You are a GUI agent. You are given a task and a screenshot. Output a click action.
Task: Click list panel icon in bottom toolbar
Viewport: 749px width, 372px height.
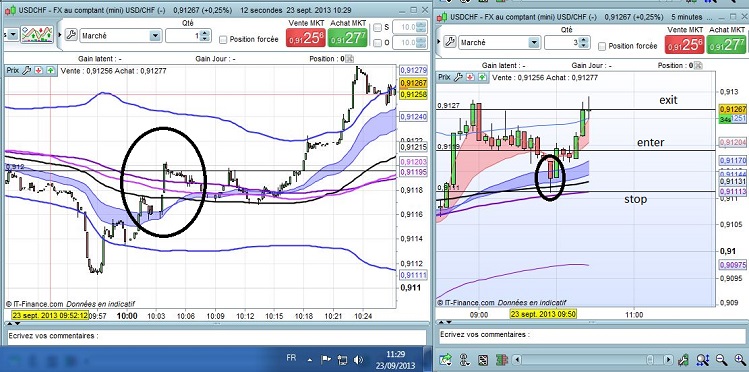(483, 359)
